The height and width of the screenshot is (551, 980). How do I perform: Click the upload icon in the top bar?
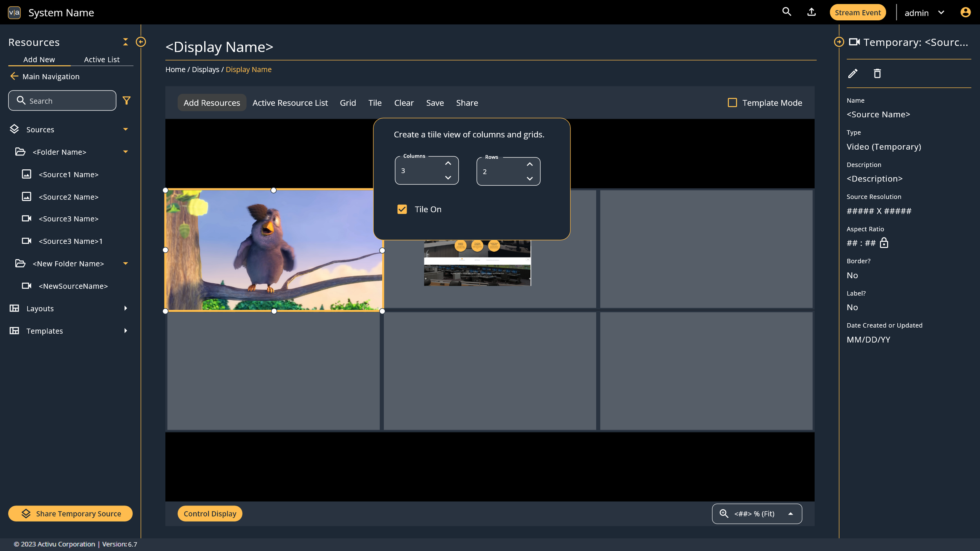(x=811, y=12)
